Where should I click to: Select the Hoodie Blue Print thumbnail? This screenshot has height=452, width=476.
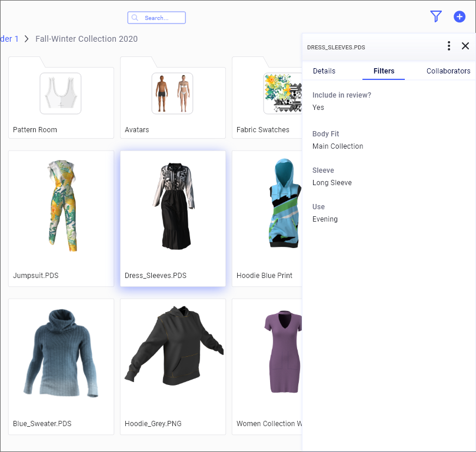285,203
